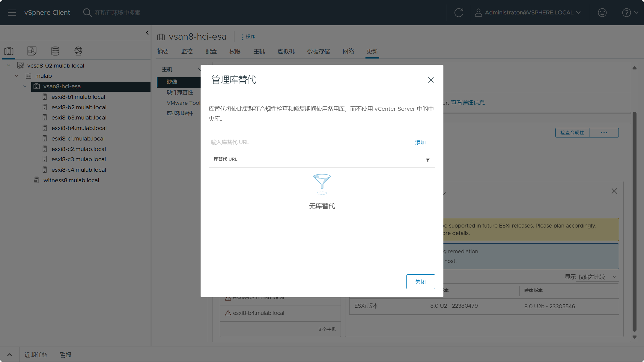644x362 pixels.
Task: Click the 添加 link beside URL field
Action: (x=420, y=143)
